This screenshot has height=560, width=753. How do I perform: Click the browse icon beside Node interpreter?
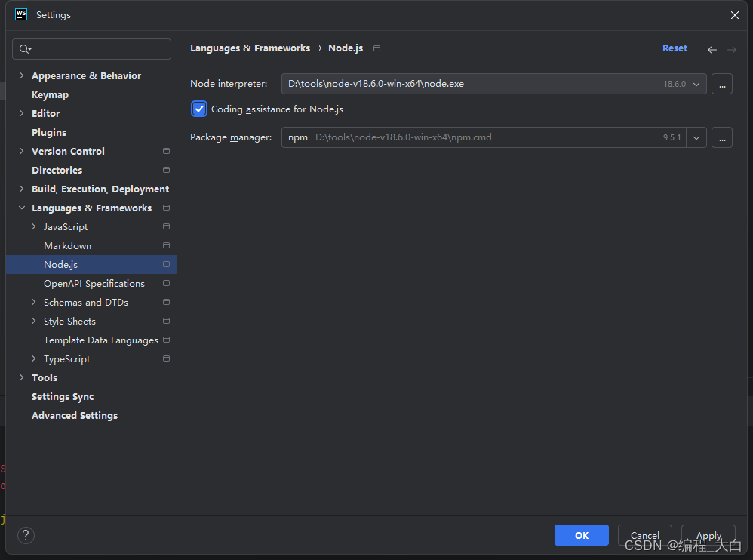click(721, 84)
